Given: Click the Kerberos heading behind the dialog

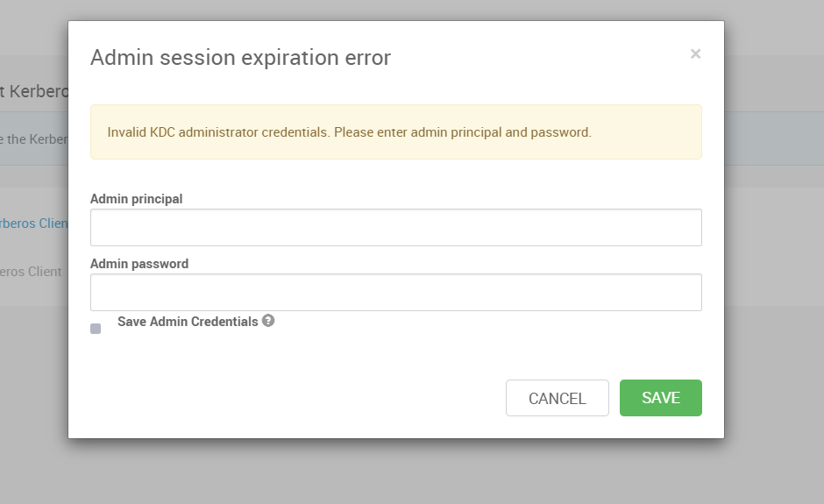Looking at the screenshot, I should pyautogui.click(x=33, y=91).
